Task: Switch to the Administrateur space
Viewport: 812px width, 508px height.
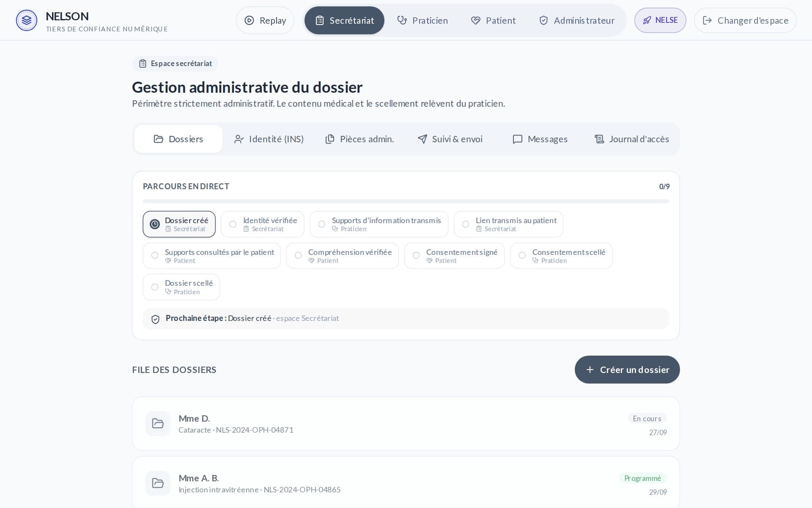Action: tap(577, 20)
